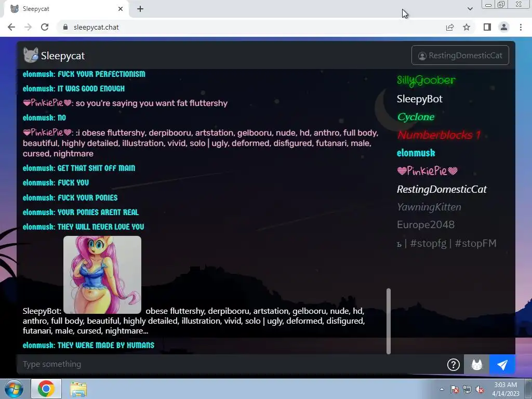This screenshot has width=532, height=399.
Task: Go back with browser back arrow
Action: [x=11, y=27]
